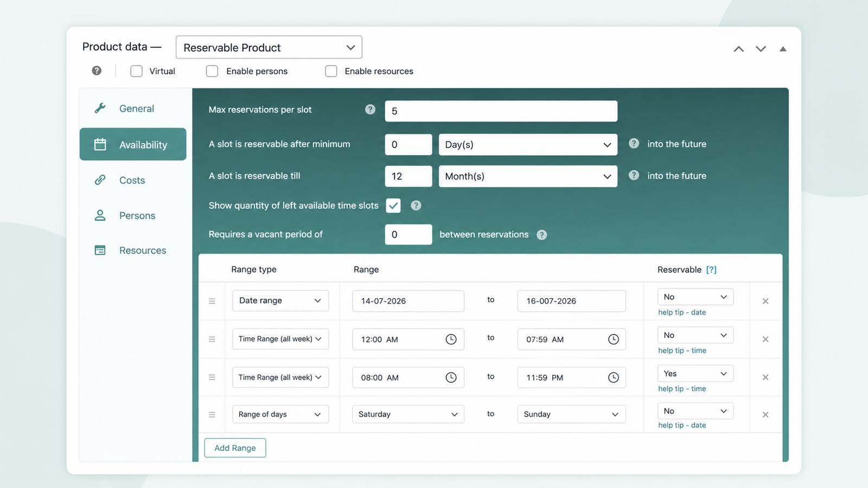Remove the 12:00 AM to 07:59 AM row
868x488 pixels.
coord(765,339)
